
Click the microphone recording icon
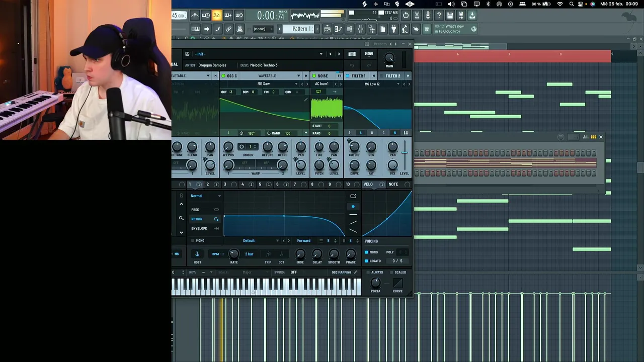pyautogui.click(x=428, y=16)
